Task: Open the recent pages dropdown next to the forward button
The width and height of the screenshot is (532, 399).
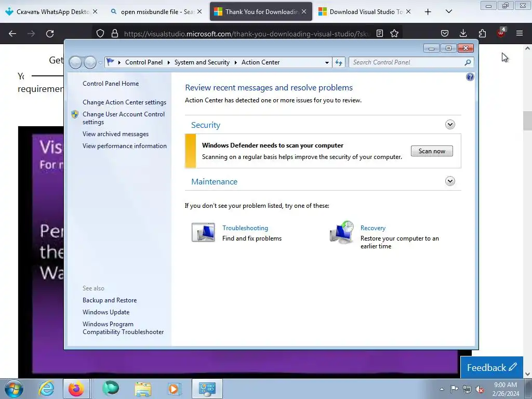Action: click(x=100, y=62)
